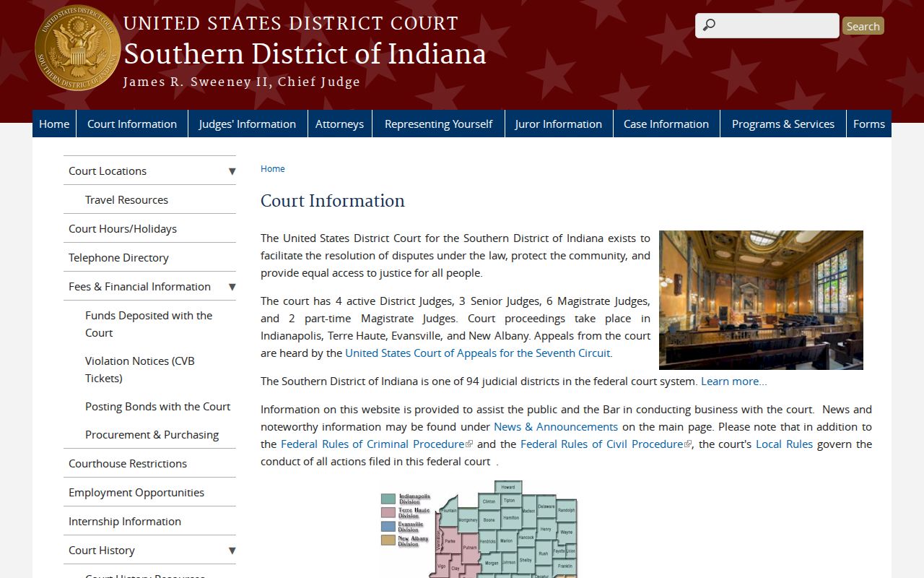Viewport: 924px width, 578px height.
Task: Open Travel Resources in sidebar
Action: point(126,199)
